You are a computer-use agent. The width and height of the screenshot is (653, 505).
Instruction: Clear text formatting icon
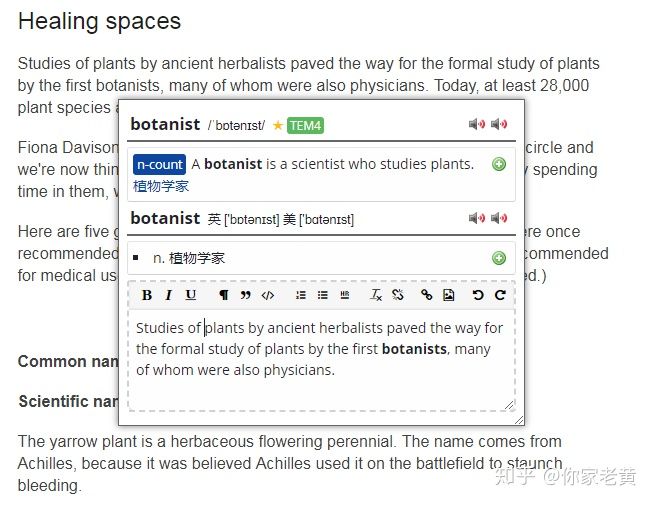376,295
